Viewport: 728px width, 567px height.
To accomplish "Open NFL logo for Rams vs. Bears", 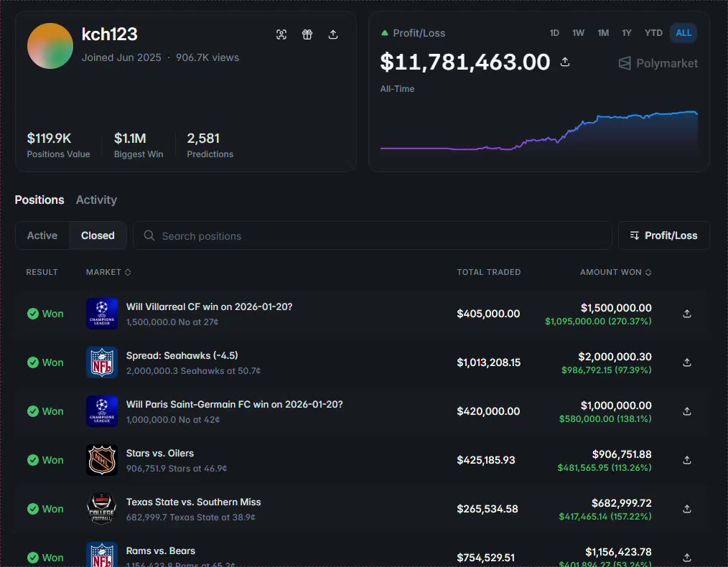I will 102,554.
